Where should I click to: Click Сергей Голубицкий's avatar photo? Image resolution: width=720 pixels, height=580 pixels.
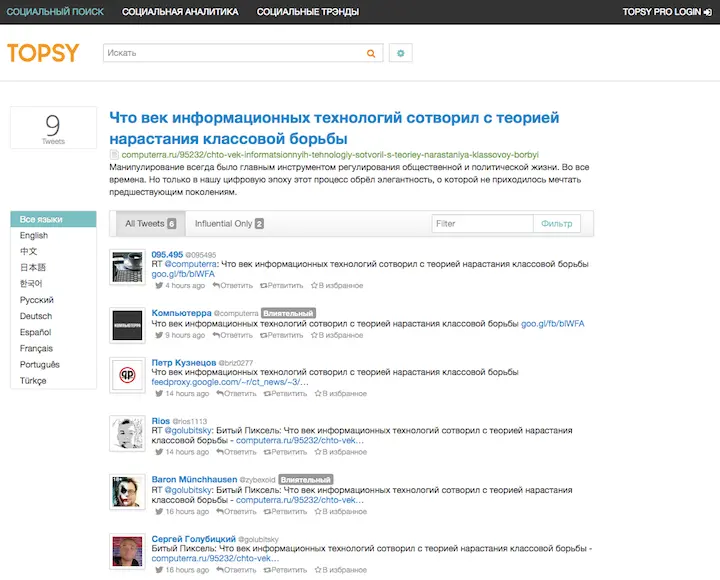coord(126,552)
